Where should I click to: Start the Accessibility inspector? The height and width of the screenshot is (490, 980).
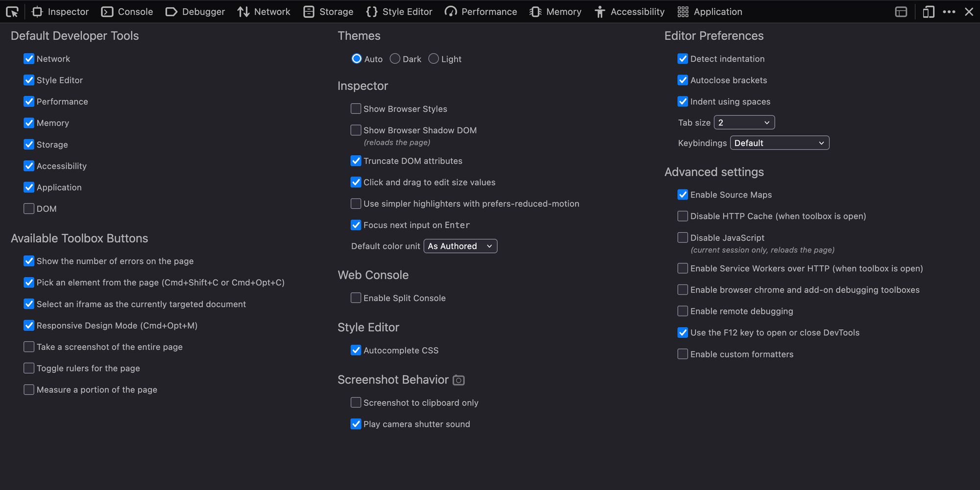[629, 11]
